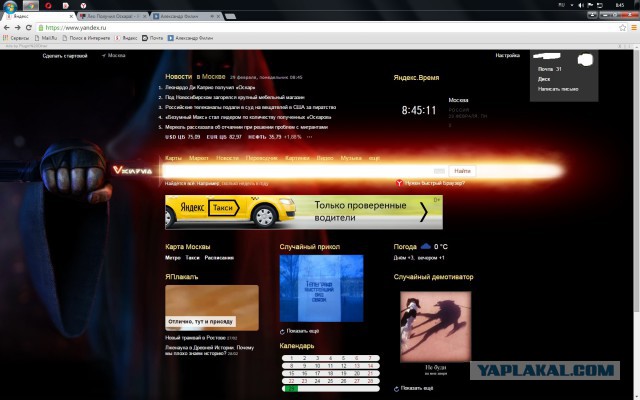Image resolution: width=640 pixels, height=400 pixels.
Task: Open the Mail.Ru bookmark
Action: [46, 38]
